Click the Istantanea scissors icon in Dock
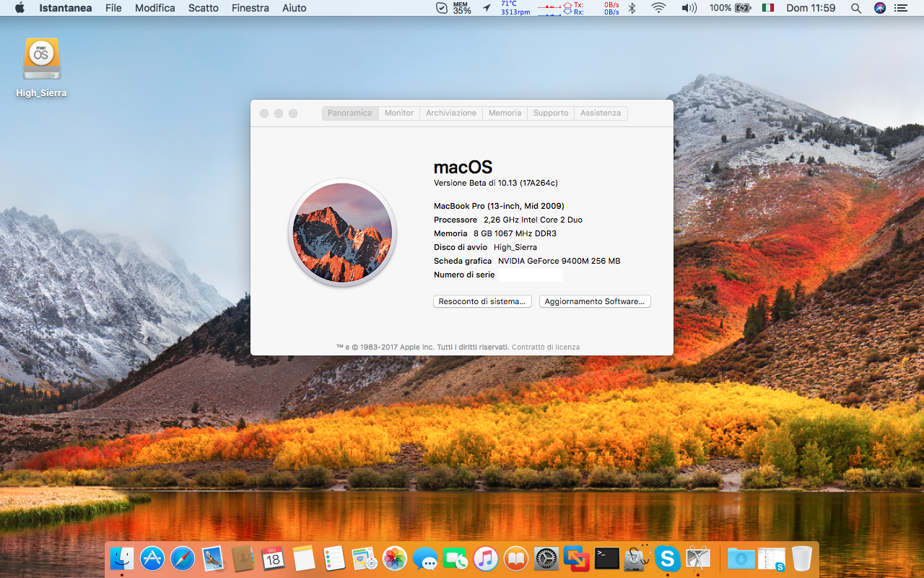 [x=698, y=558]
